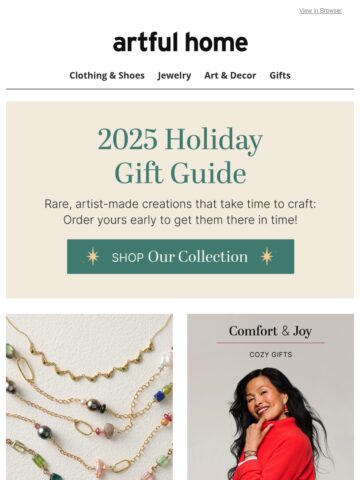Click the blue cube bead on necklace

(160, 396)
